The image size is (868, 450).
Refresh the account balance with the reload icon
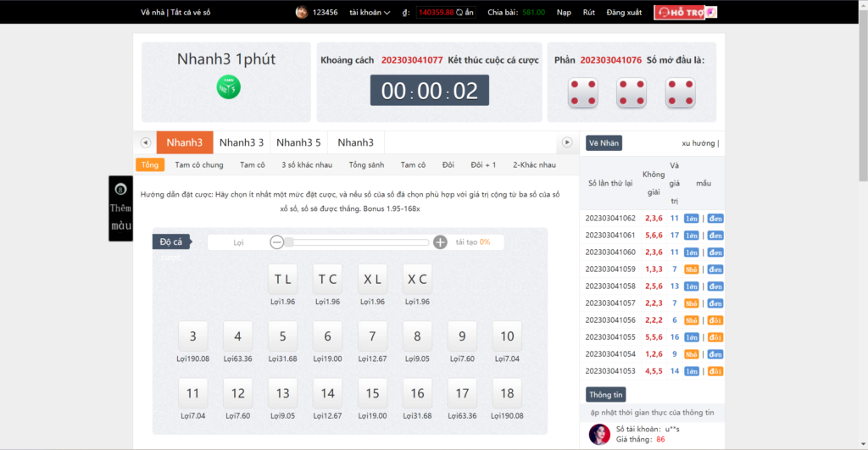click(460, 13)
